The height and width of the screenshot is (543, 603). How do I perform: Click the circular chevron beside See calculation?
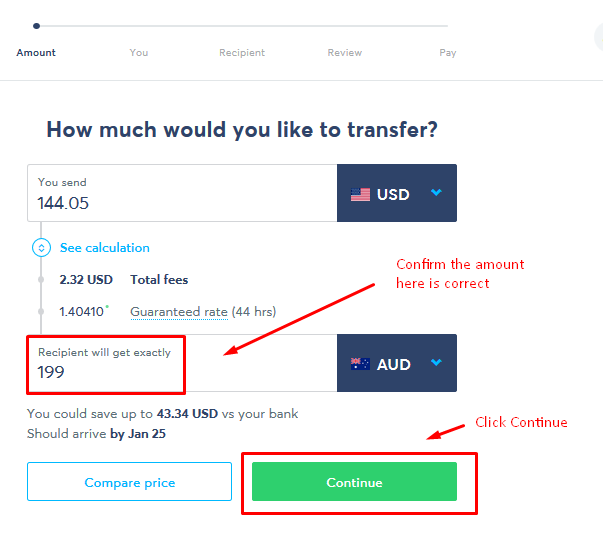pyautogui.click(x=41, y=248)
